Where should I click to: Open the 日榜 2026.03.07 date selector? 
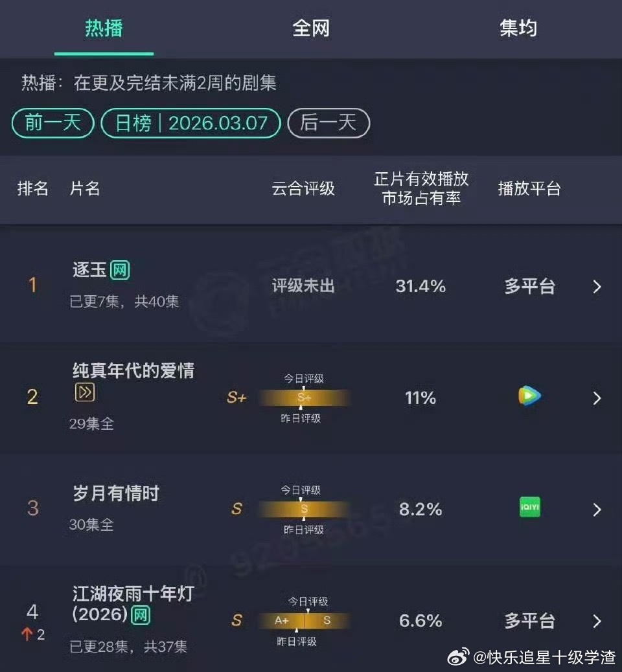pos(190,123)
